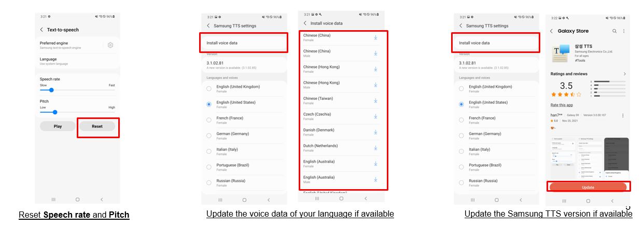Download Chinese (China) Female voice data

[375, 37]
